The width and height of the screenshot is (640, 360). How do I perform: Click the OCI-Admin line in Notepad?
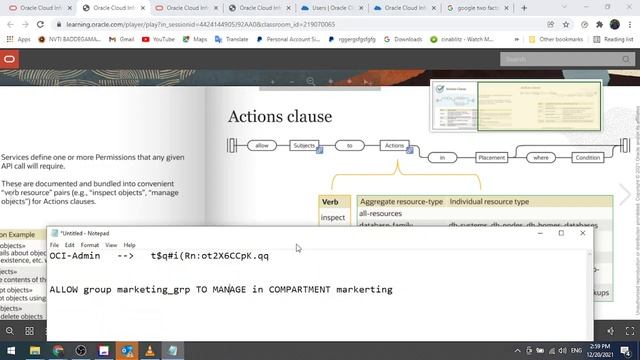(159, 256)
